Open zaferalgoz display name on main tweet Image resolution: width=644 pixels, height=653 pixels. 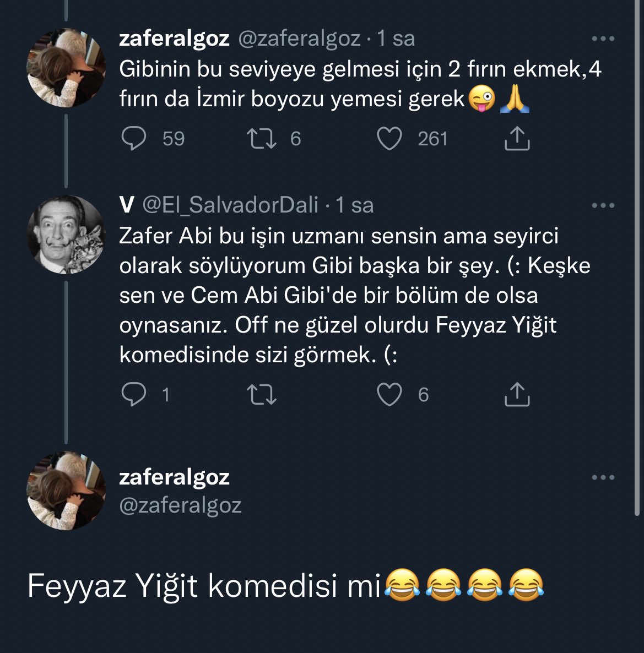click(x=174, y=477)
